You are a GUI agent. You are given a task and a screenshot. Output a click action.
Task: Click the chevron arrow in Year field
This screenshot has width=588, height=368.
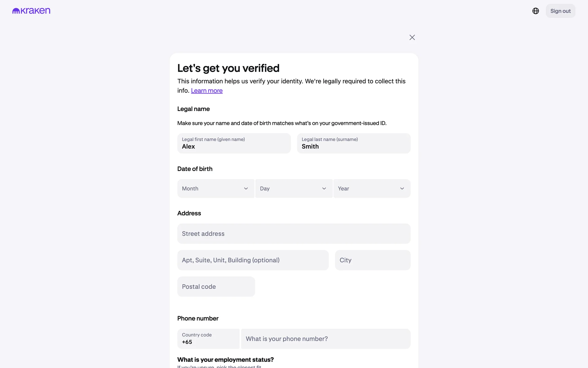402,189
